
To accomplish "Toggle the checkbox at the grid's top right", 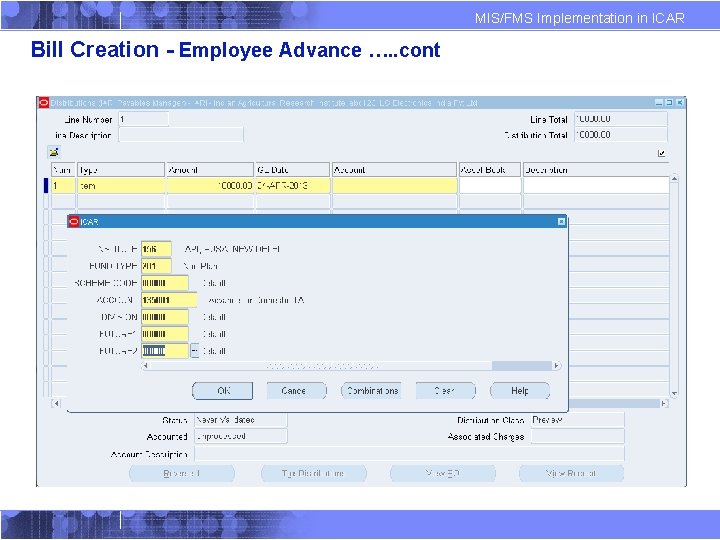I will click(661, 153).
